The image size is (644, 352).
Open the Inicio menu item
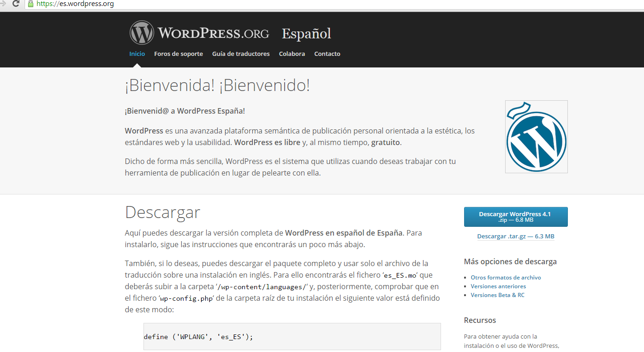coord(137,54)
